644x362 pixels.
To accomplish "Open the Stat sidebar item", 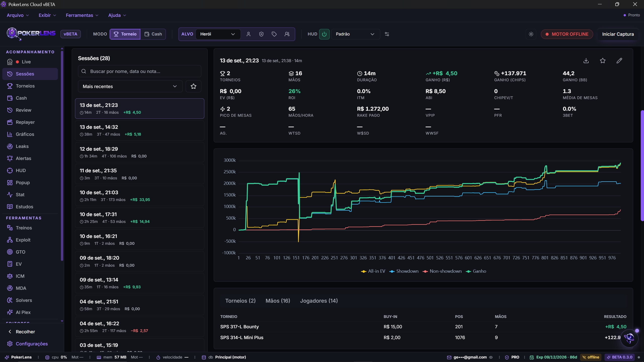I will click(30, 195).
